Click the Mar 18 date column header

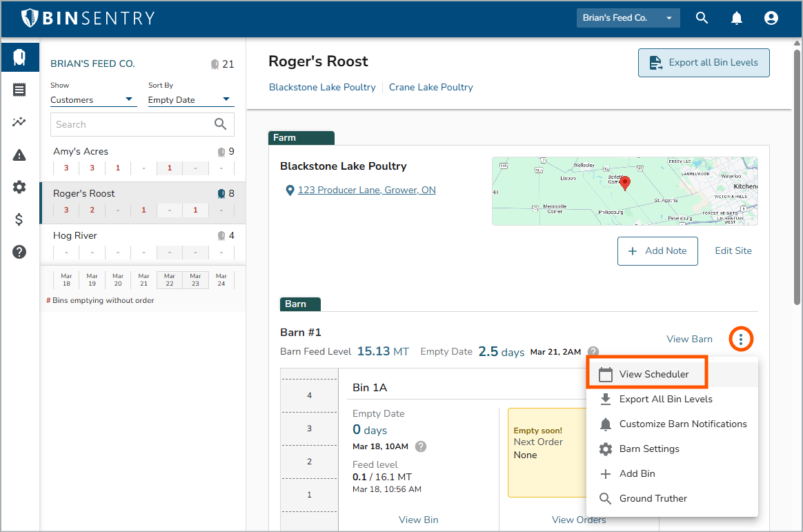(x=67, y=279)
